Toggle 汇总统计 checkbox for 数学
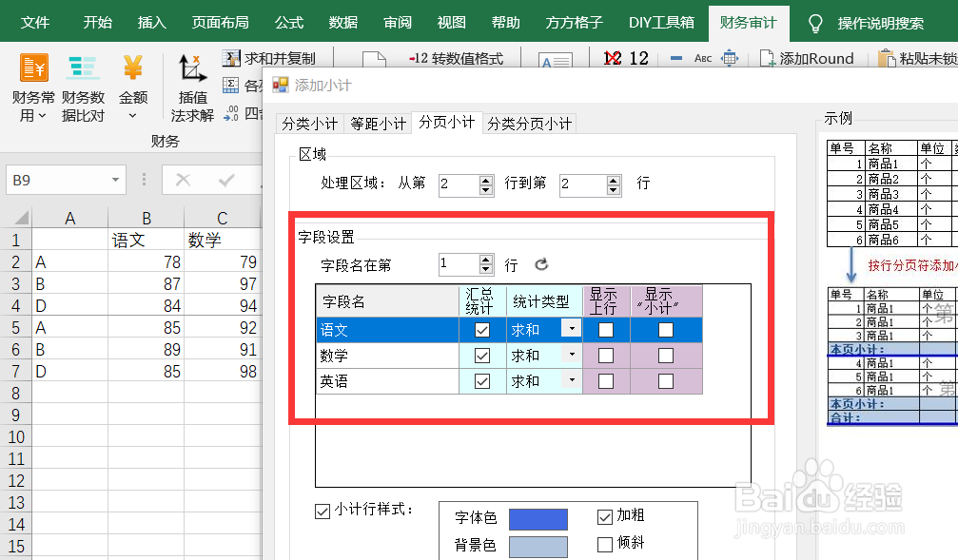This screenshot has height=560, width=958. point(482,356)
